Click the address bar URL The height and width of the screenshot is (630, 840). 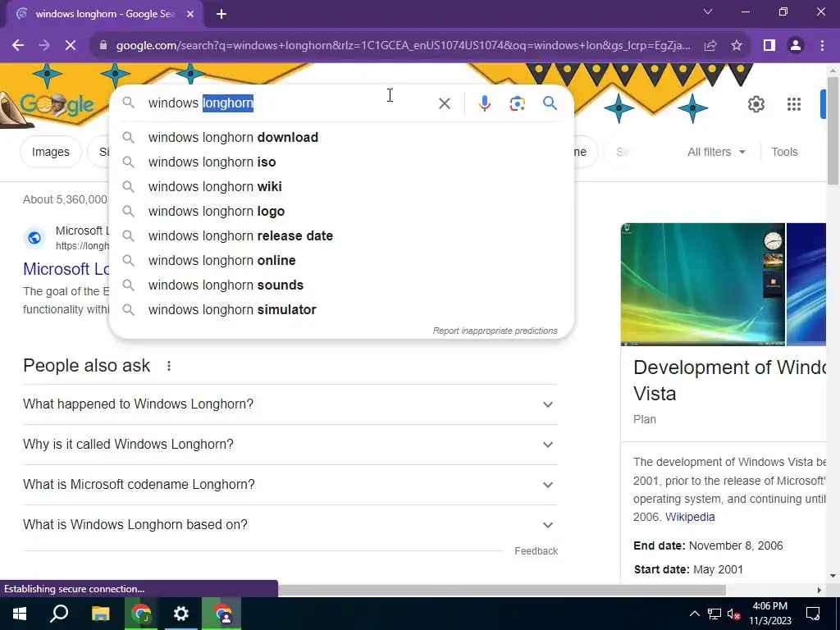(x=403, y=46)
